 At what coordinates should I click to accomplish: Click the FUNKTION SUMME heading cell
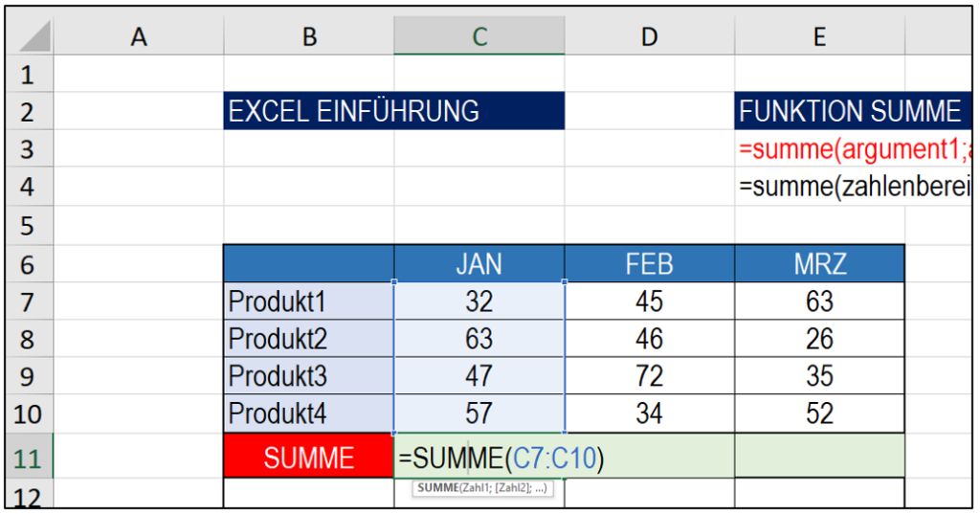coord(853,111)
